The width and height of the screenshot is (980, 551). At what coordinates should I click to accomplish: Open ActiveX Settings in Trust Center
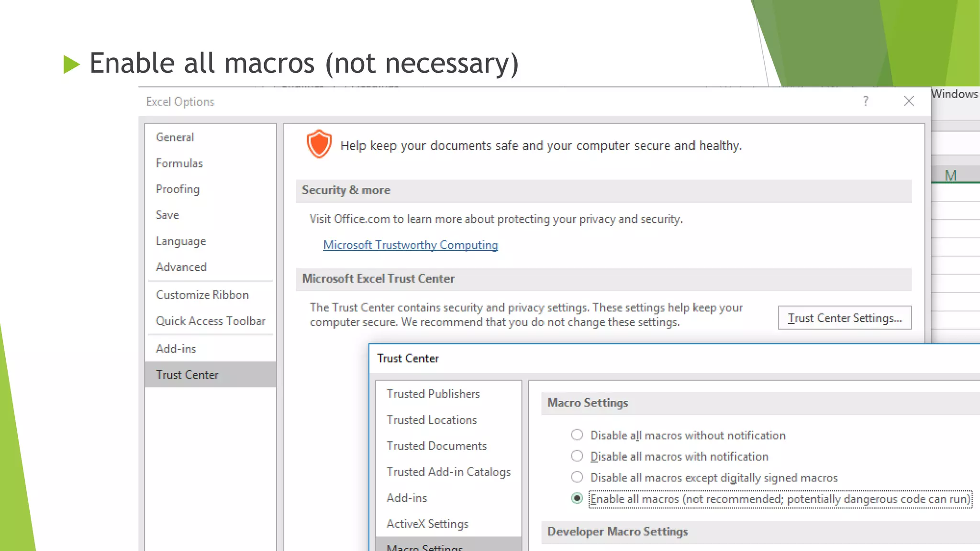(x=448, y=524)
